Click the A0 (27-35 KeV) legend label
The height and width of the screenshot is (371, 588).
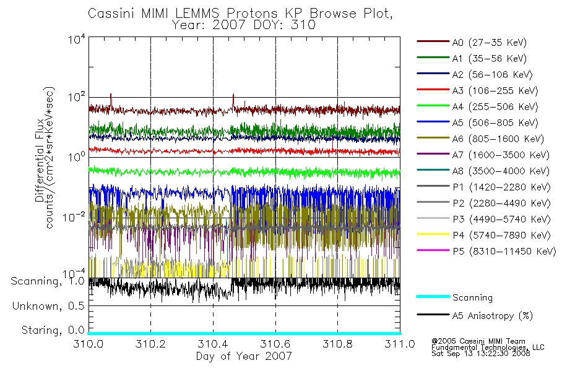coord(490,43)
